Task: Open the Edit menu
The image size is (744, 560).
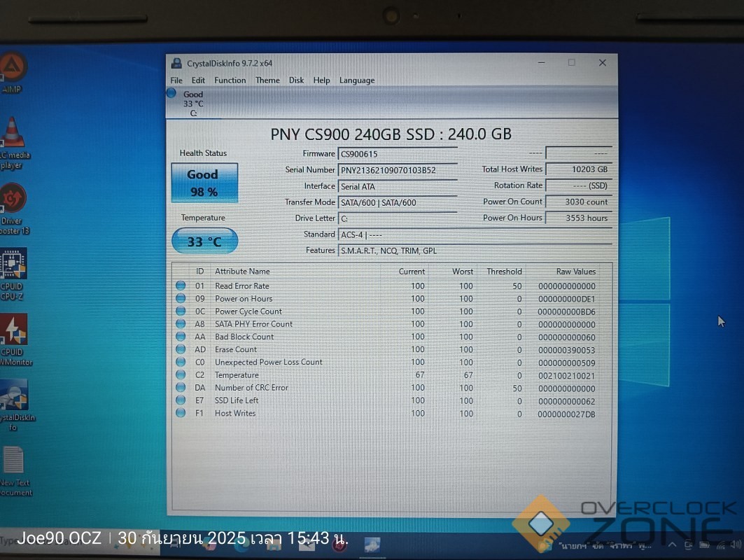Action: pos(198,80)
